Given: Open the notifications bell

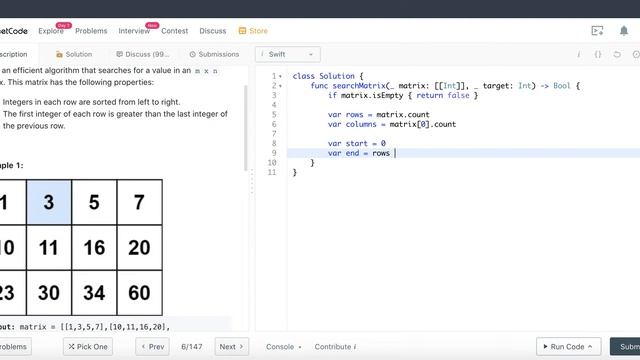Looking at the screenshot, I should click(624, 31).
